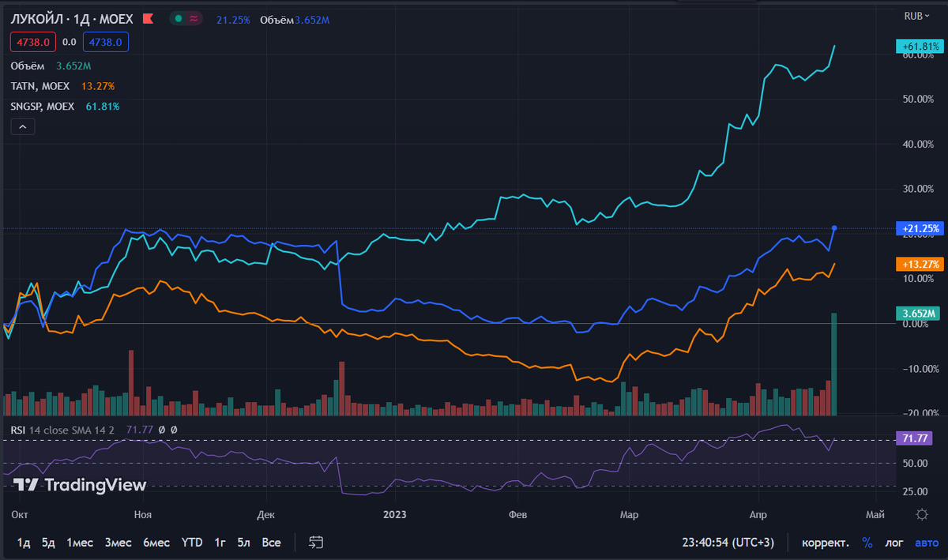Toggle the авто auto scale
Viewport: 948px width, 560px height.
927,543
